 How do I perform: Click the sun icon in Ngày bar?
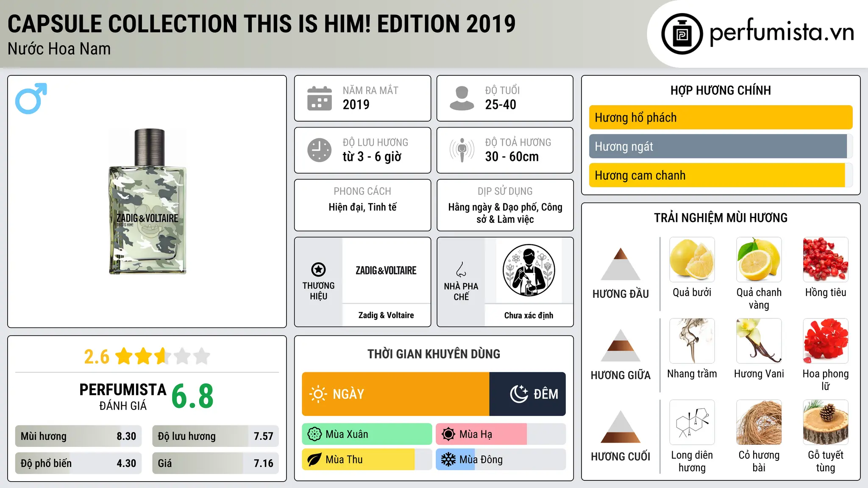point(318,394)
